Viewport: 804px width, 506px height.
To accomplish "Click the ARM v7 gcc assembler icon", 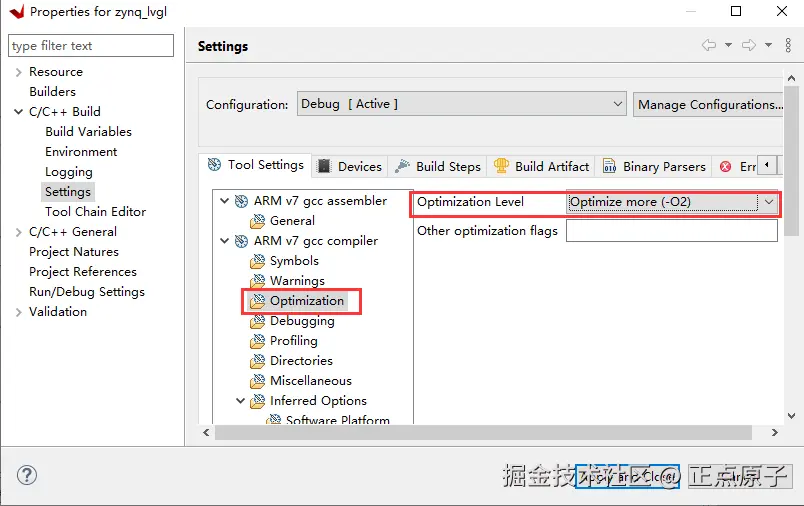I will click(242, 201).
